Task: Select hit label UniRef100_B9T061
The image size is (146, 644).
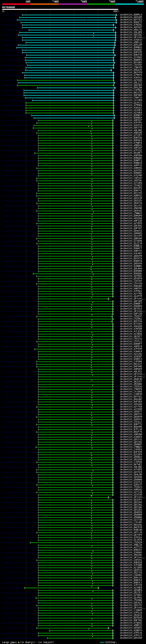Action: click(131, 397)
